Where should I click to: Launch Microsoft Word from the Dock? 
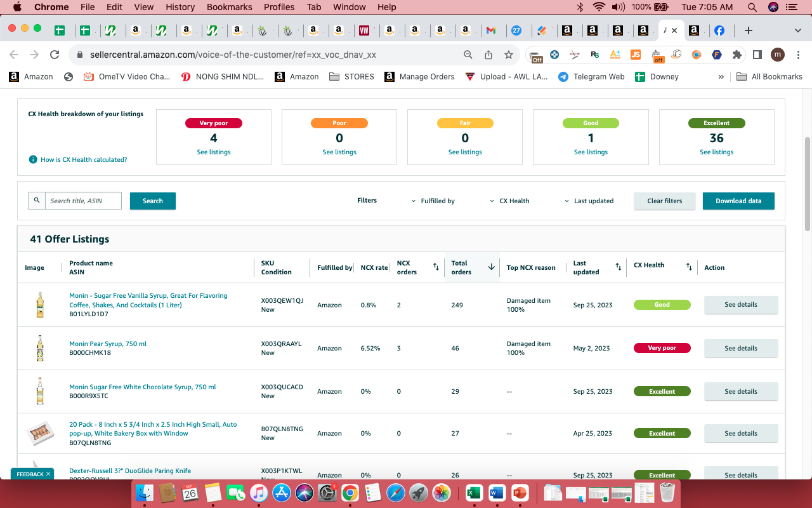(497, 492)
